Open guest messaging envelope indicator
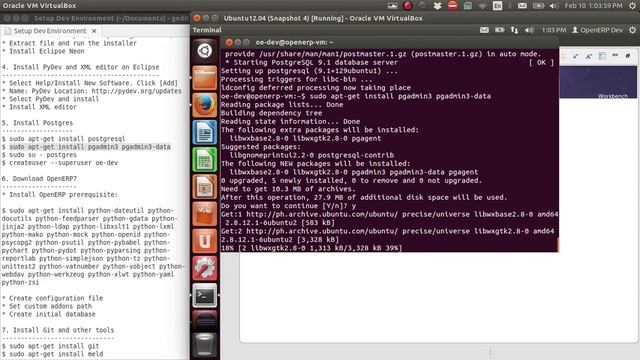 (484, 30)
